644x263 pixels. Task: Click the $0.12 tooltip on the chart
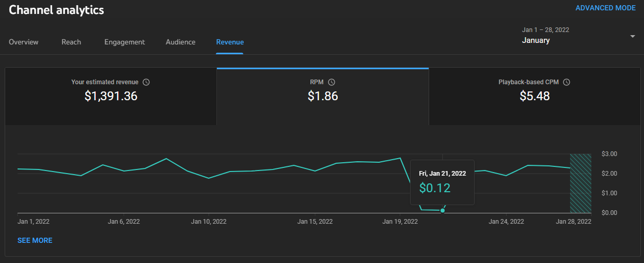(x=442, y=182)
